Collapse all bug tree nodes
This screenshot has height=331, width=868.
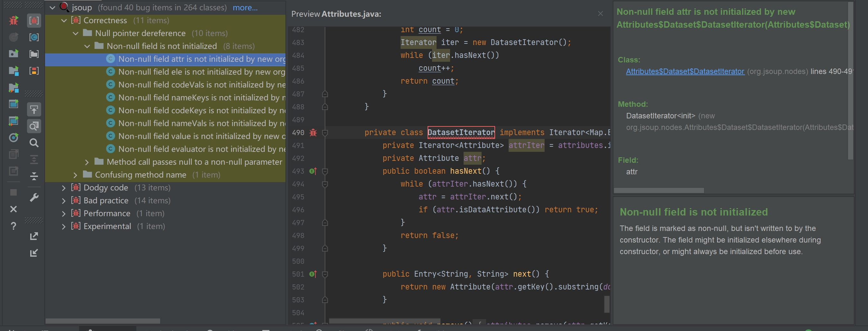tap(34, 176)
